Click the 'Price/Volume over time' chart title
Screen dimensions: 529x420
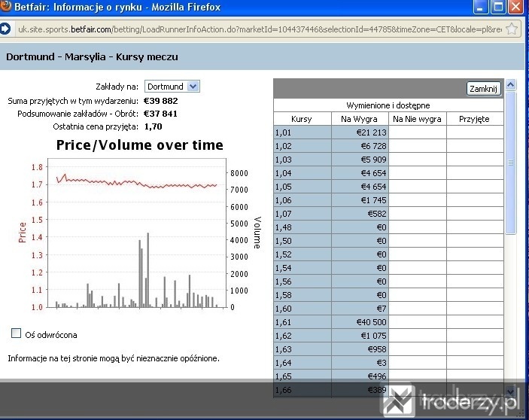(140, 145)
